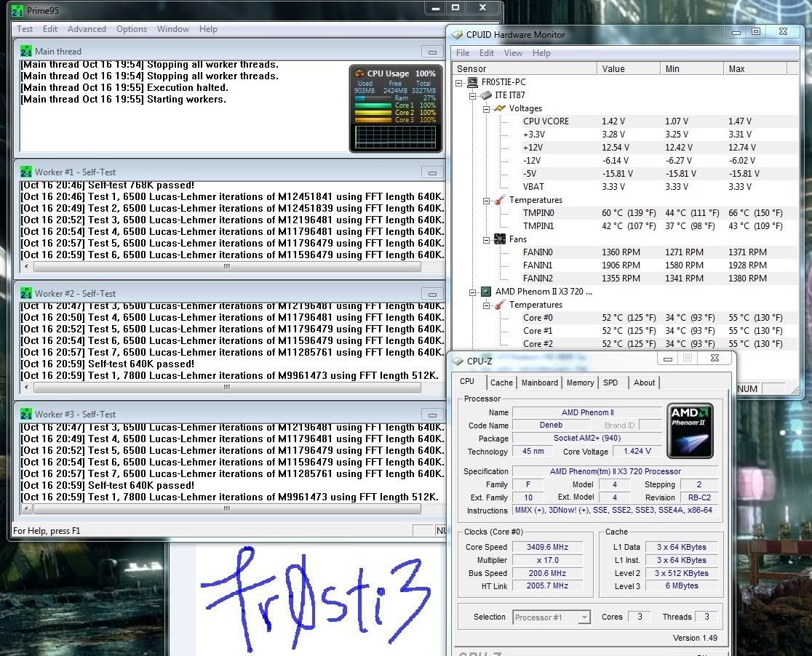
Task: Switch to the Mainboard tab in CPU-Z
Action: click(x=540, y=383)
